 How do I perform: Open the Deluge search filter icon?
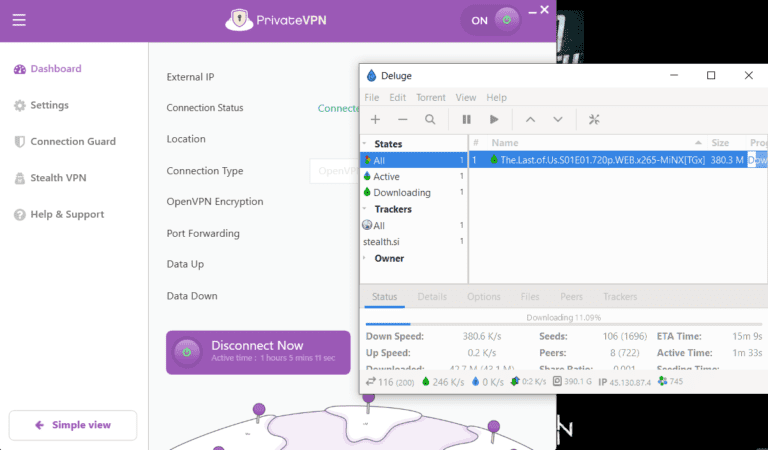(430, 120)
